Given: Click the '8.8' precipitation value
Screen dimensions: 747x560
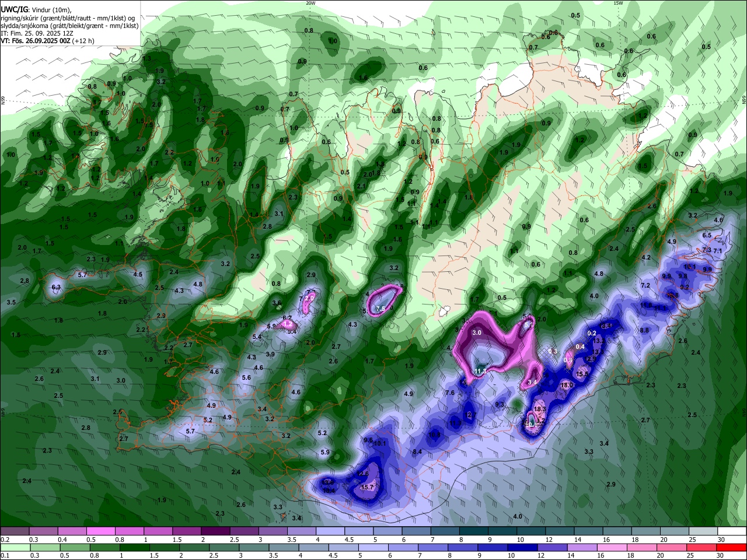Looking at the screenshot, I should [x=644, y=330].
